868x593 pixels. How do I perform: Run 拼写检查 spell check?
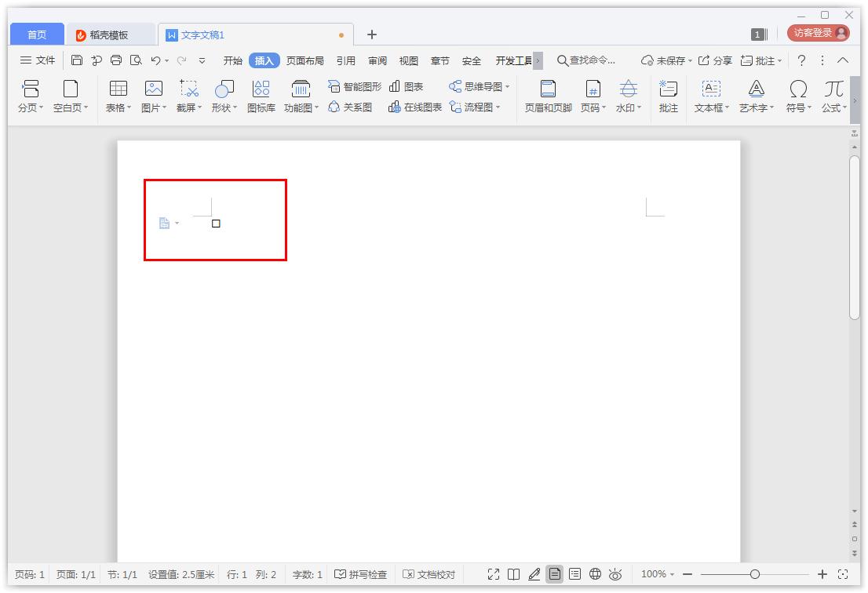tap(362, 573)
